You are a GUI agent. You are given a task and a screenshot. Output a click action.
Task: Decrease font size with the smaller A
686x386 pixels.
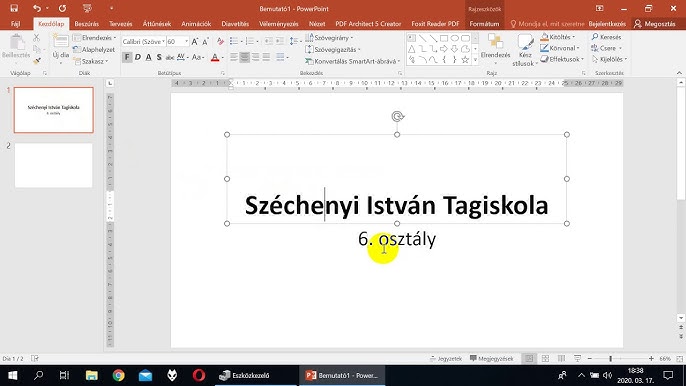coord(205,42)
